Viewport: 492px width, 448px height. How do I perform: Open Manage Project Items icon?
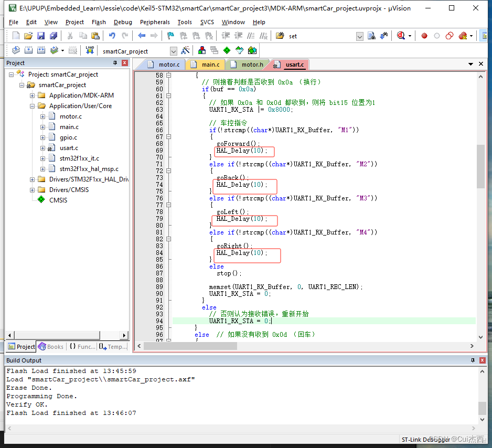point(202,50)
